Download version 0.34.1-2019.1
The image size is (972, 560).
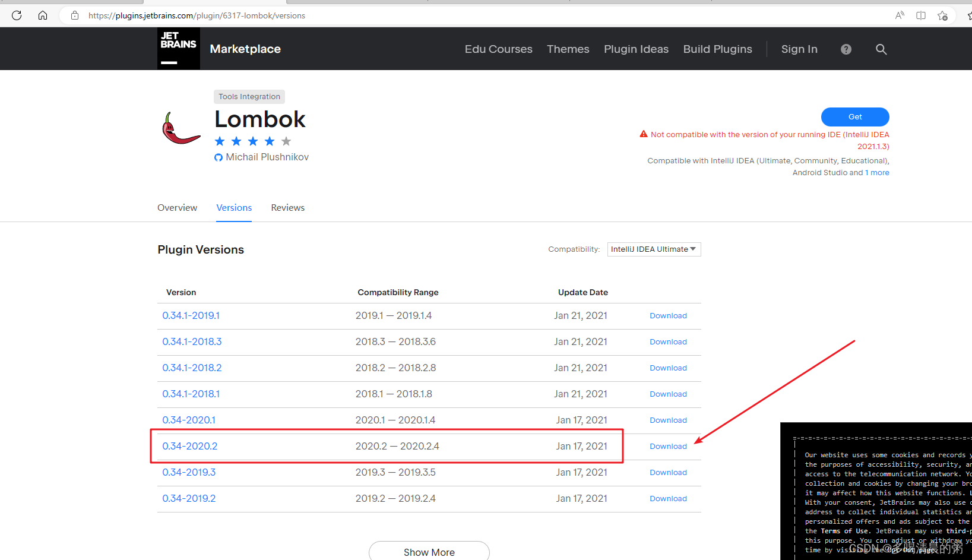point(668,316)
